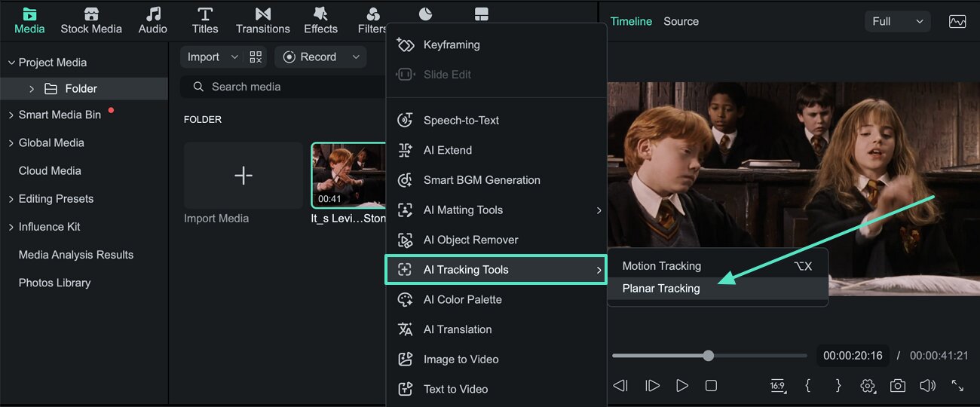Viewport: 980px width, 407px height.
Task: Click the Audio music note icon
Action: (153, 14)
